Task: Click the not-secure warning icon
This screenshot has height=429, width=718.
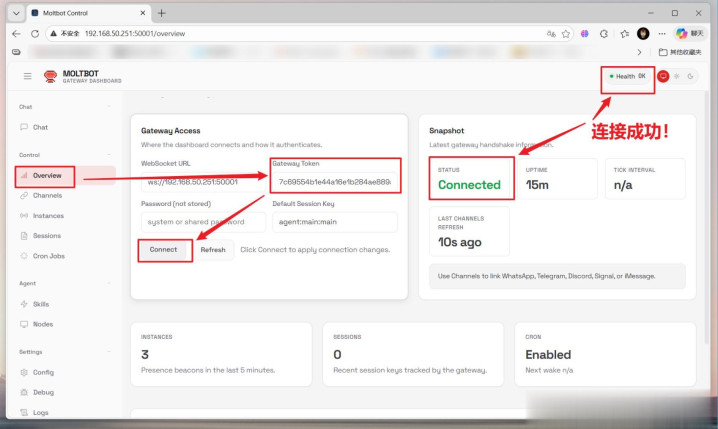Action: (54, 33)
